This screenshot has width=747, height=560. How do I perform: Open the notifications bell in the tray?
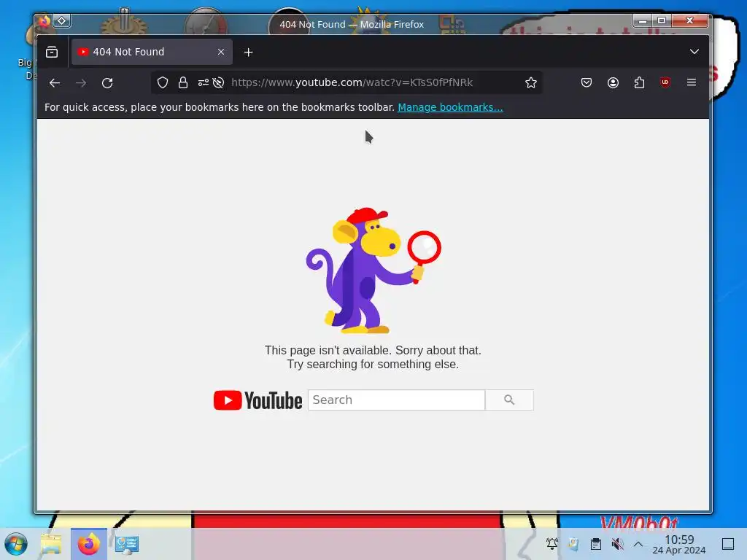point(551,544)
